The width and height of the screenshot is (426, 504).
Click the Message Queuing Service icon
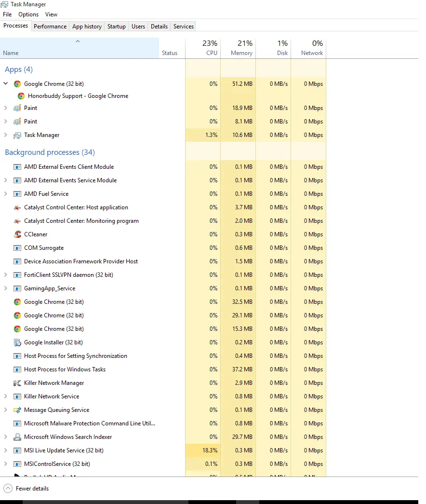17,410
